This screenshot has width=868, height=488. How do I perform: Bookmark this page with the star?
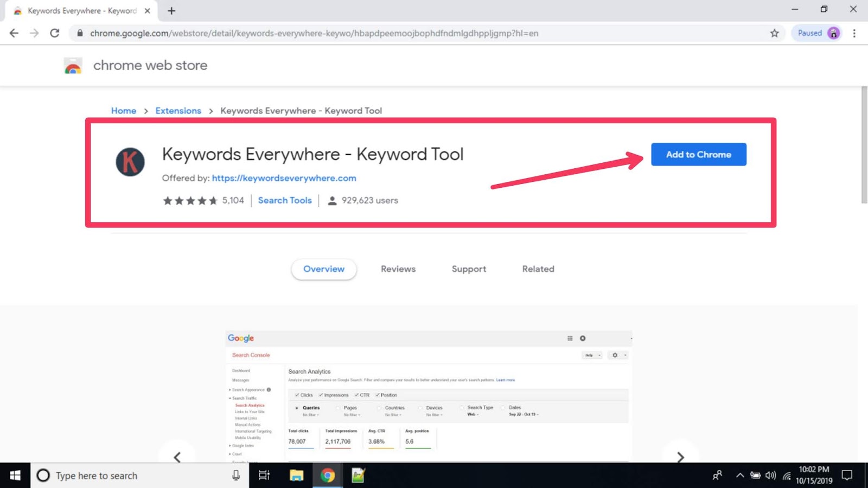(774, 33)
